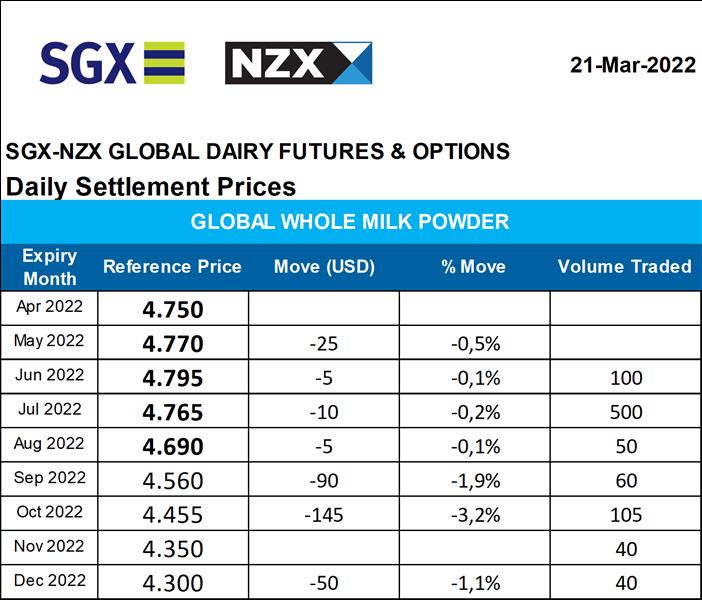Click the Aug 2022 reference price 4.690

[173, 447]
